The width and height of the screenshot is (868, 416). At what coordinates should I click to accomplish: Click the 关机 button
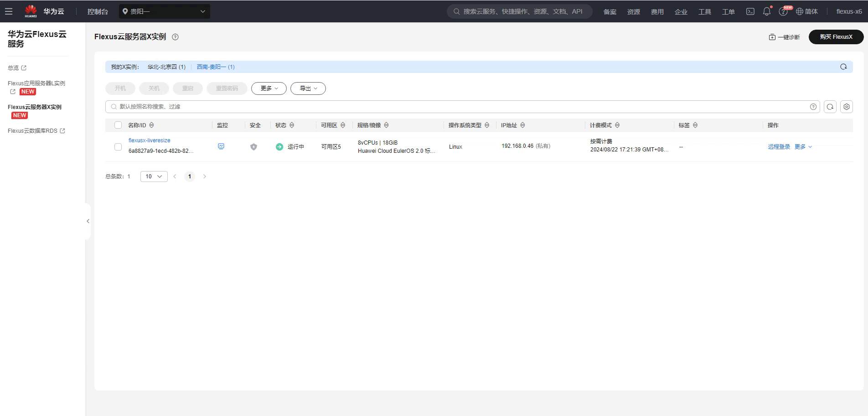tap(154, 88)
